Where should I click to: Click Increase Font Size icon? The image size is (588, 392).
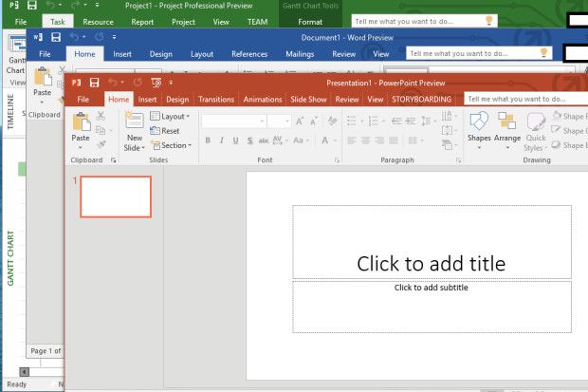click(300, 121)
